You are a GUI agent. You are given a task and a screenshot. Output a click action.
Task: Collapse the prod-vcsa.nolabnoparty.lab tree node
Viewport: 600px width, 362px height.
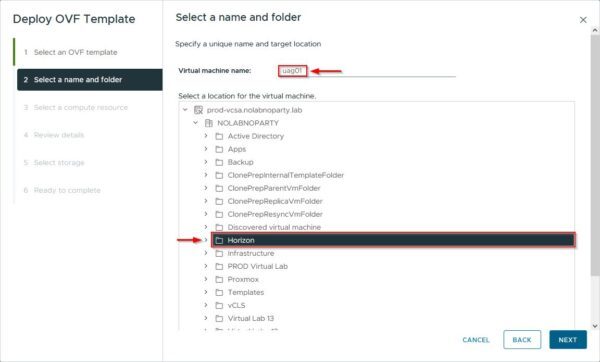185,110
